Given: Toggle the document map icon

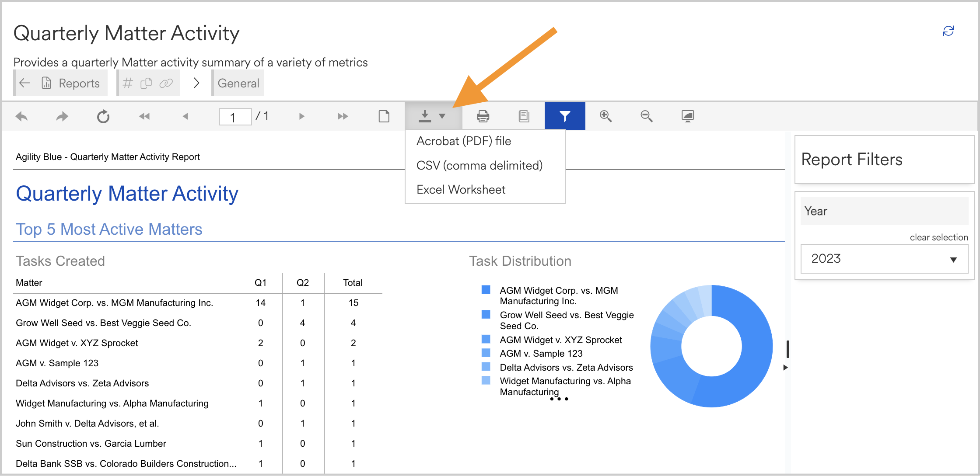Looking at the screenshot, I should [x=524, y=116].
